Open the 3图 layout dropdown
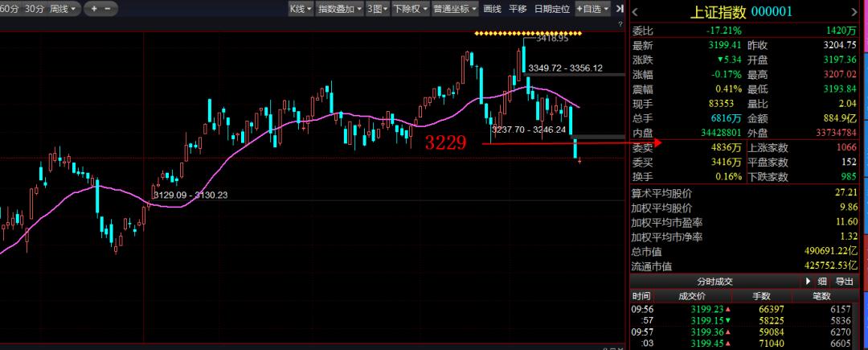The height and width of the screenshot is (350, 868). 378,8
